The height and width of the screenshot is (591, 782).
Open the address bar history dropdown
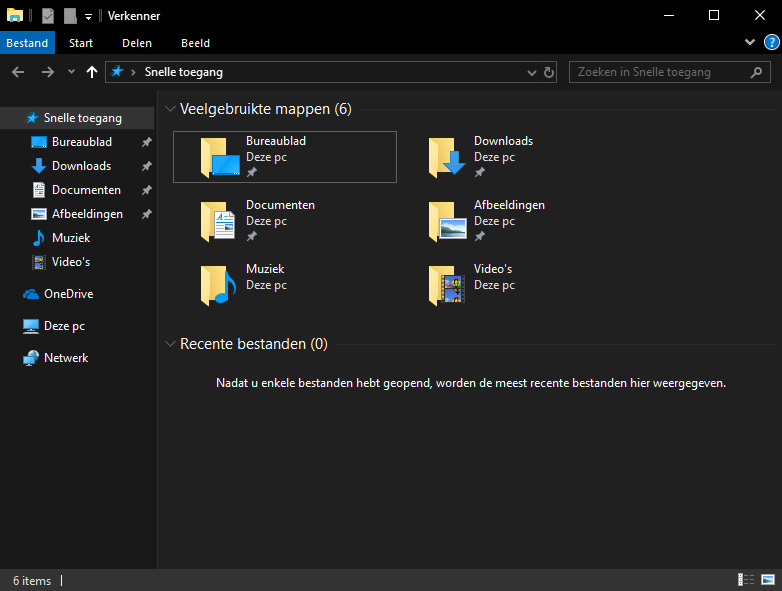click(532, 72)
